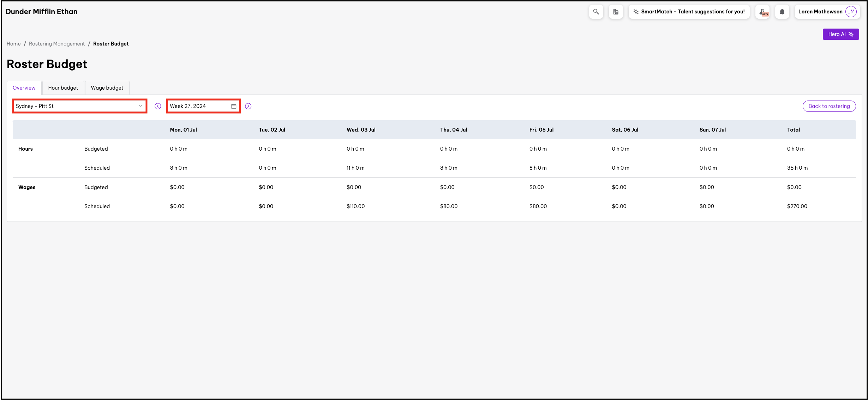The image size is (868, 400).
Task: Go to previous week arrow
Action: [x=158, y=106]
